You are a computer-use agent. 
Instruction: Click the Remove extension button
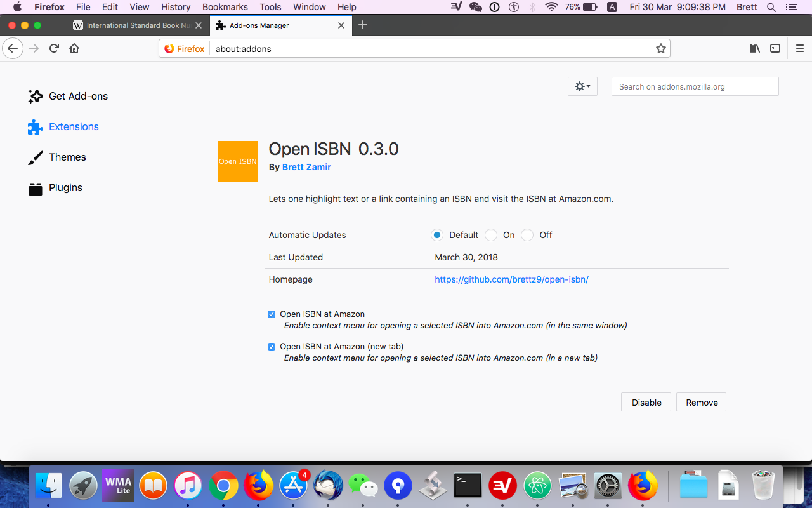click(x=702, y=403)
